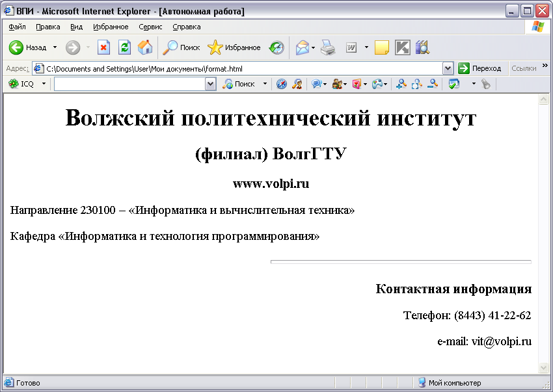Click the zoom out magnifier ICQ icon

(433, 84)
